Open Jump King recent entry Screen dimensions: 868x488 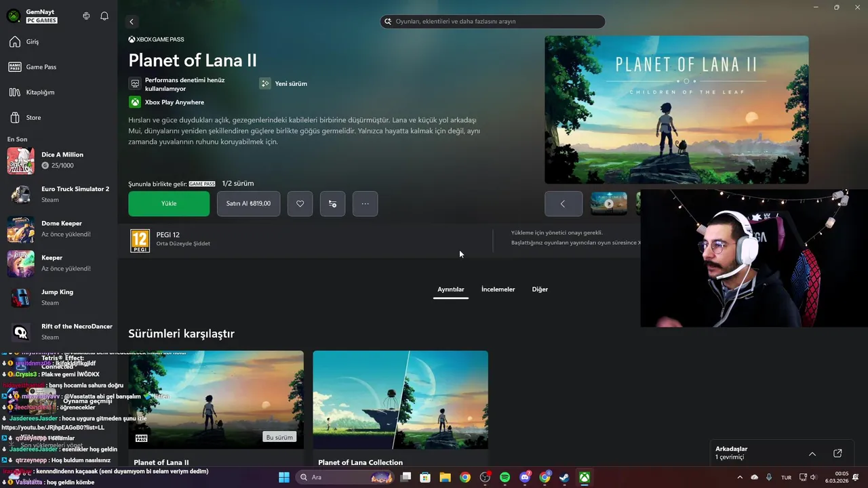58,298
